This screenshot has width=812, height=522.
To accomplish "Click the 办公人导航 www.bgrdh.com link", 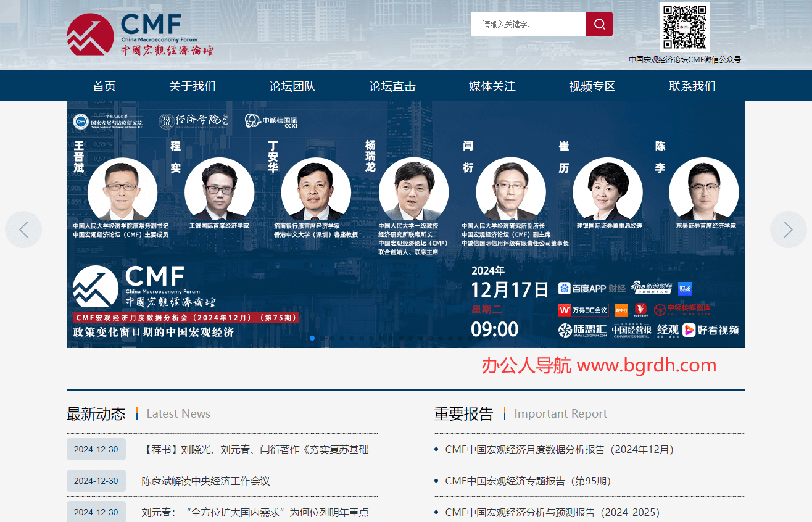I will coord(598,365).
